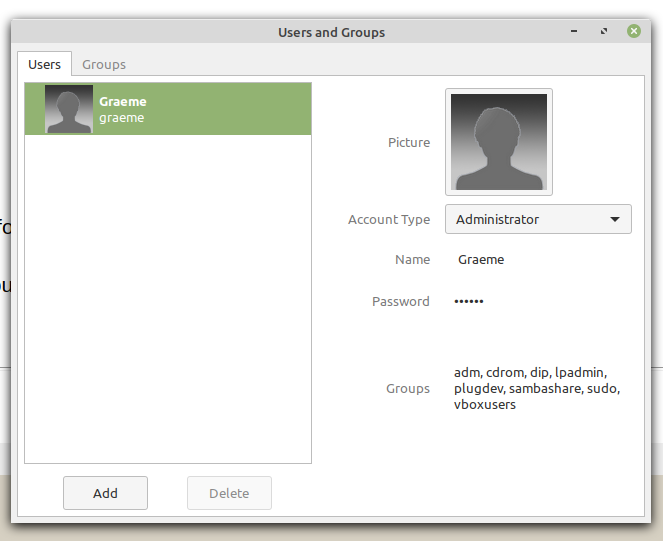Open the Account Type dropdown arrow

pos(614,220)
